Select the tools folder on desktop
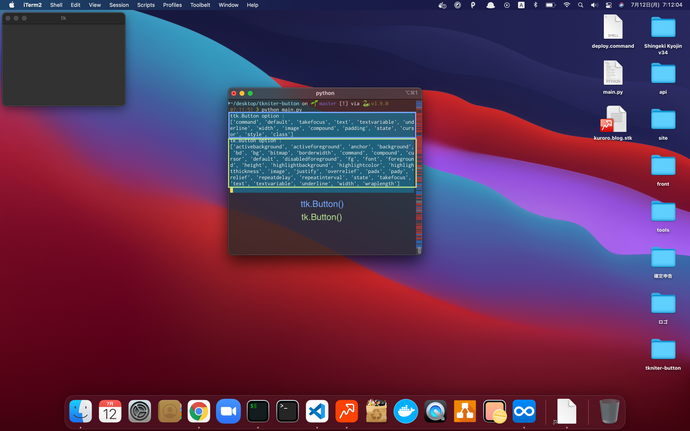This screenshot has height=431, width=690. (x=663, y=216)
